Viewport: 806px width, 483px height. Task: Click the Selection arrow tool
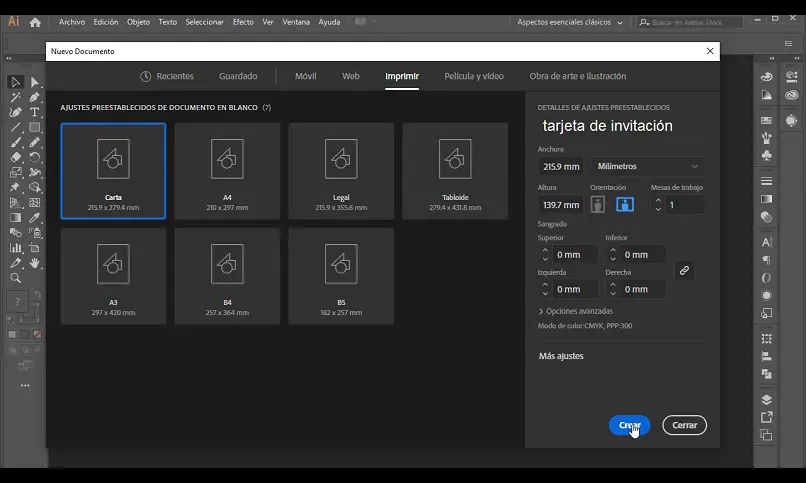(15, 83)
